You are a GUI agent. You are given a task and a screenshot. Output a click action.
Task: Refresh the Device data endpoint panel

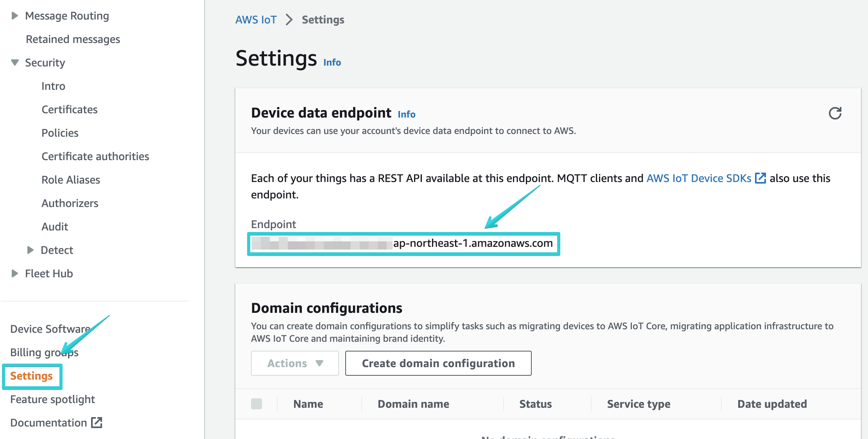tap(836, 114)
